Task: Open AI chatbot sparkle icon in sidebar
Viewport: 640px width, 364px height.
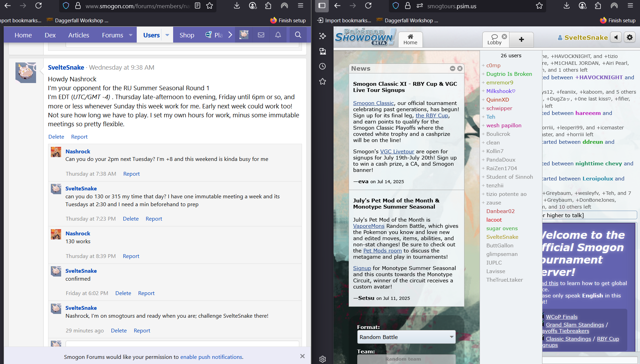Action: (x=322, y=36)
